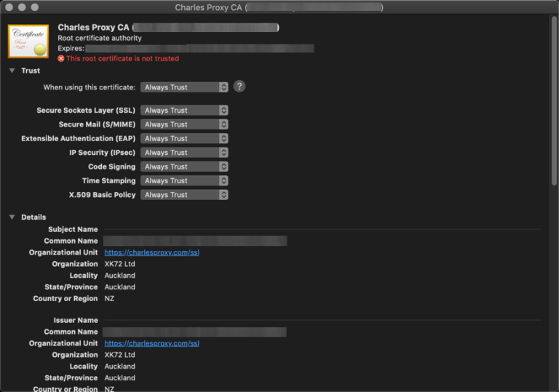Screen dimensions: 559x392
Task: Open IP Security (IPsec) dropdown
Action: coord(184,153)
